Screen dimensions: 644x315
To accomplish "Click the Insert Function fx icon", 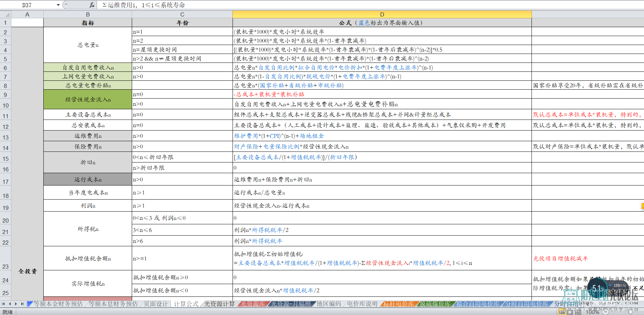I will (92, 5).
